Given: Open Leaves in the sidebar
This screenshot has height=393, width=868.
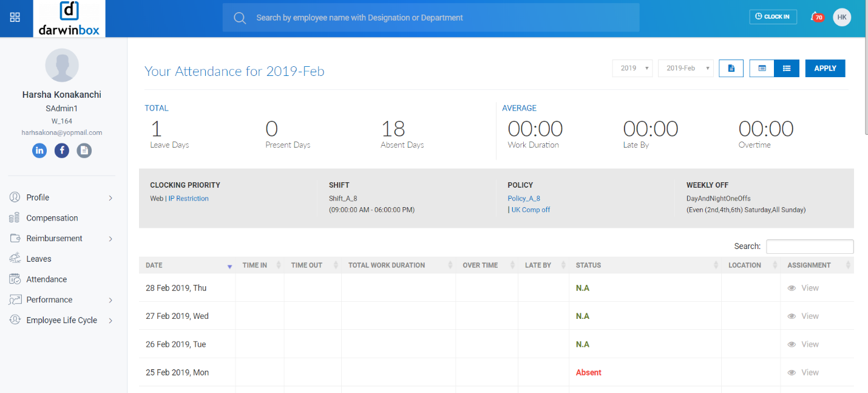Looking at the screenshot, I should pyautogui.click(x=39, y=259).
